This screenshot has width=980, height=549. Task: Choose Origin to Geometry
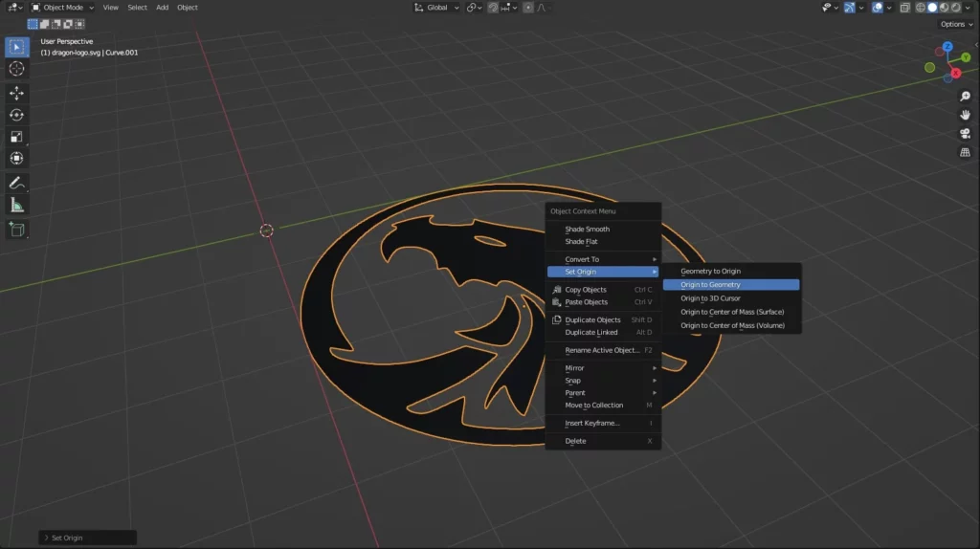tap(731, 285)
